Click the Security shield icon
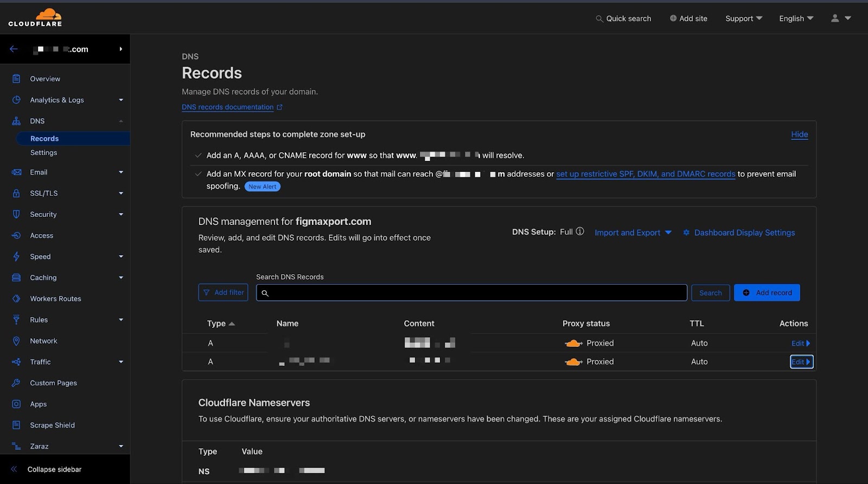Image resolution: width=868 pixels, height=484 pixels. (16, 214)
